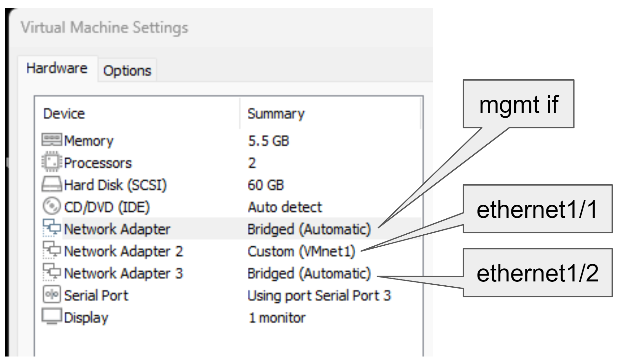Screen dimensions: 619x364
Task: Click the Serial Port icon
Action: [51, 294]
